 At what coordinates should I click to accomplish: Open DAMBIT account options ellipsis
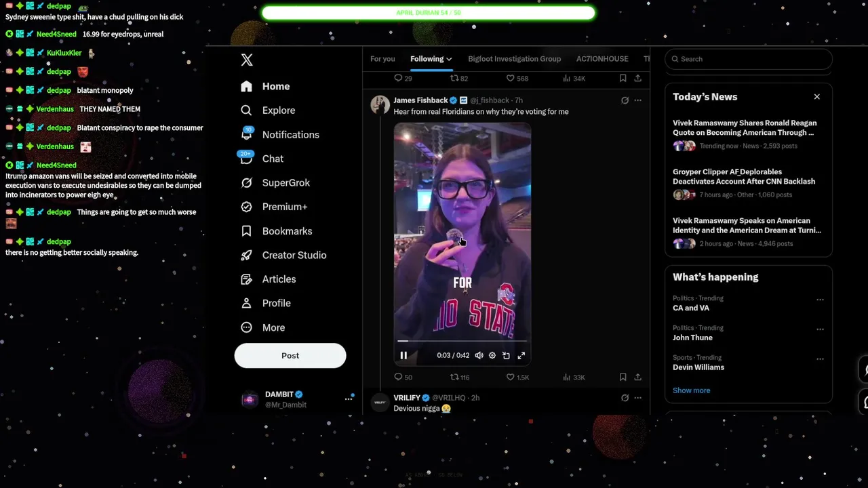[349, 399]
